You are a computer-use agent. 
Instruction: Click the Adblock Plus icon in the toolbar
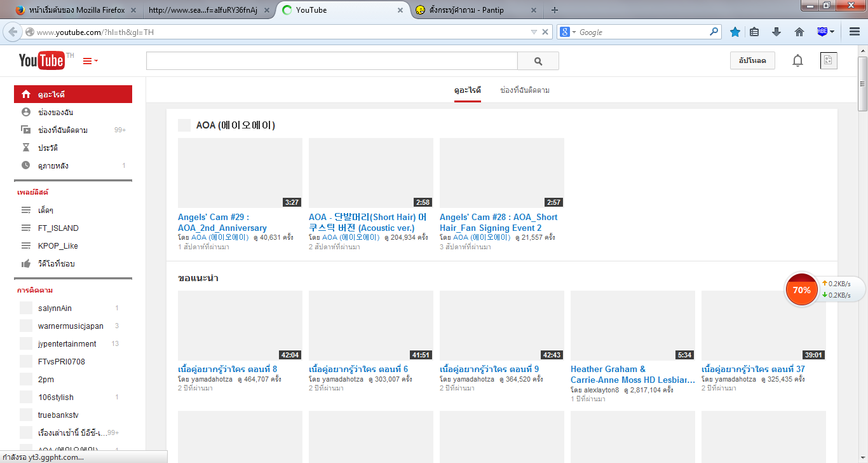pos(822,32)
